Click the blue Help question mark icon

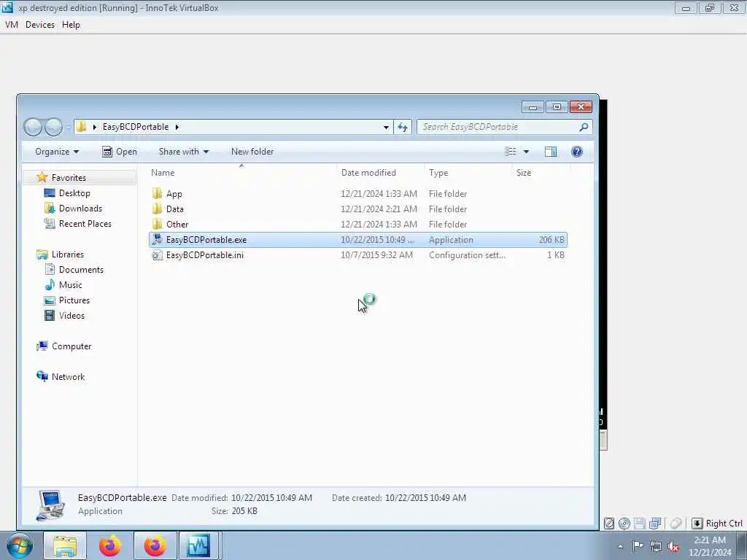(577, 152)
